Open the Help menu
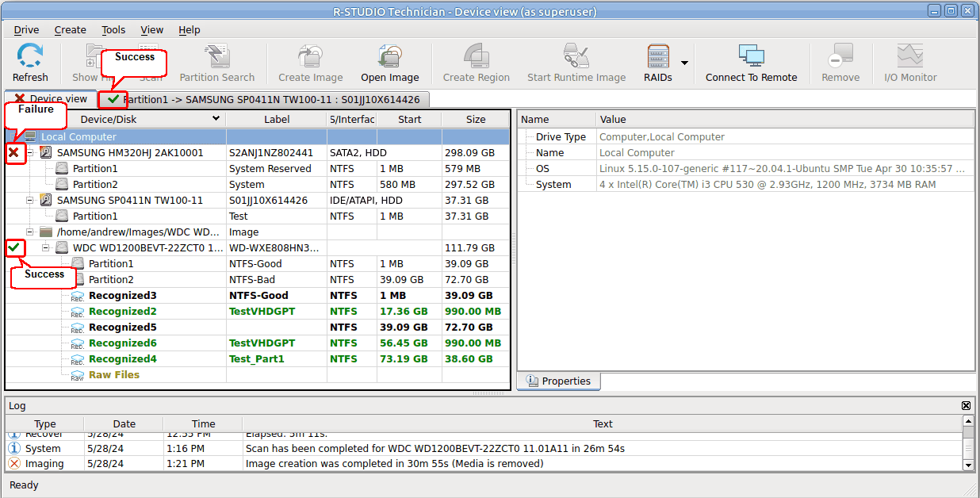The width and height of the screenshot is (980, 498). (189, 30)
